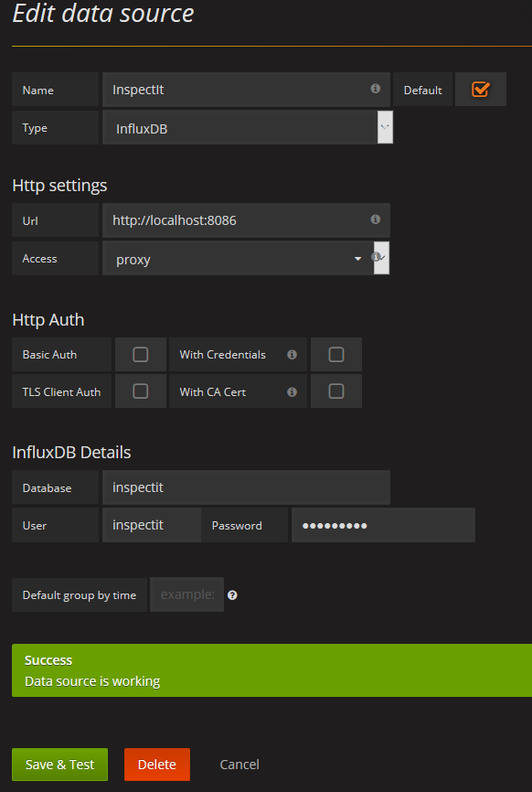This screenshot has width=532, height=792.
Task: Click the Save & Test button
Action: [59, 765]
